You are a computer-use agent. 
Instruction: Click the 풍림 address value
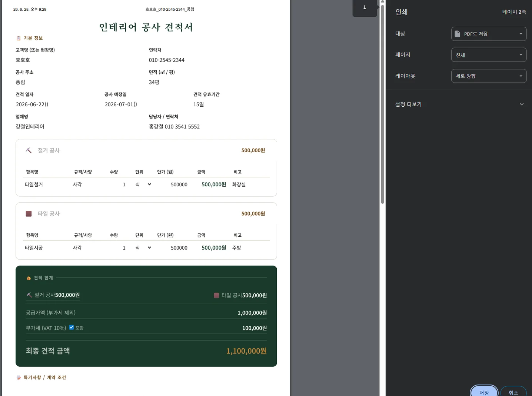click(x=20, y=82)
